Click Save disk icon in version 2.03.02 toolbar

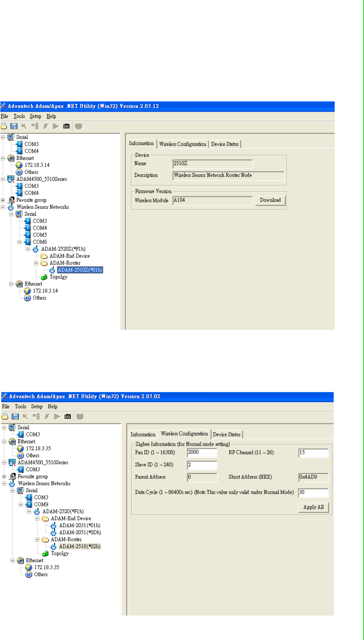(15, 416)
